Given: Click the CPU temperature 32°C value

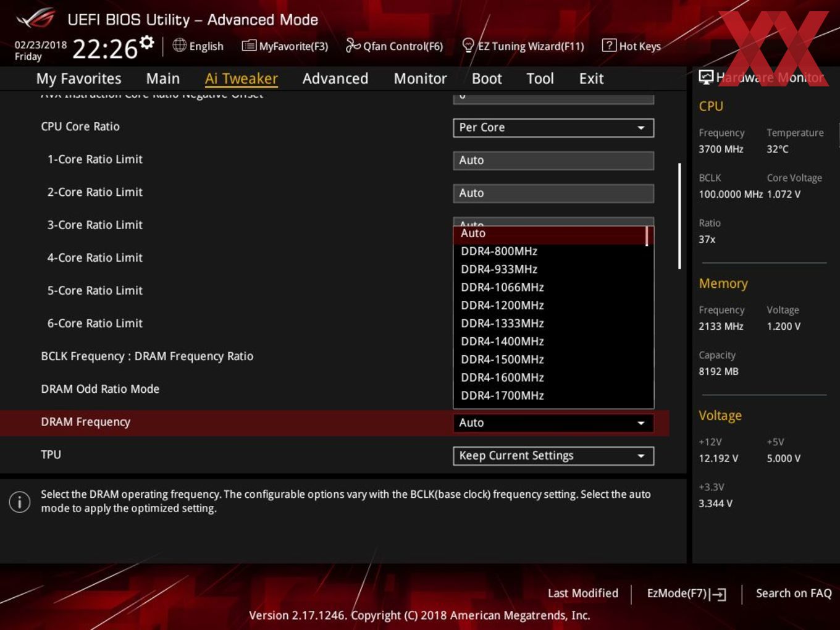Looking at the screenshot, I should [778, 149].
